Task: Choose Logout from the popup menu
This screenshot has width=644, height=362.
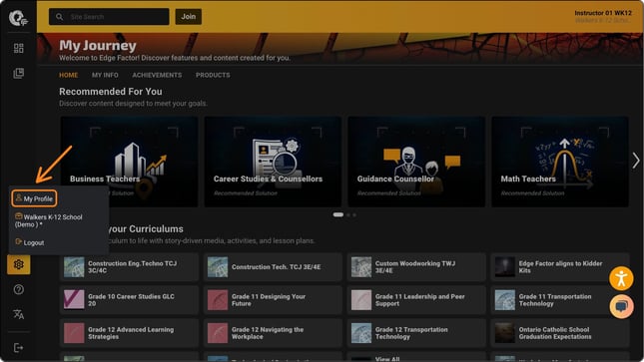Action: coord(30,242)
